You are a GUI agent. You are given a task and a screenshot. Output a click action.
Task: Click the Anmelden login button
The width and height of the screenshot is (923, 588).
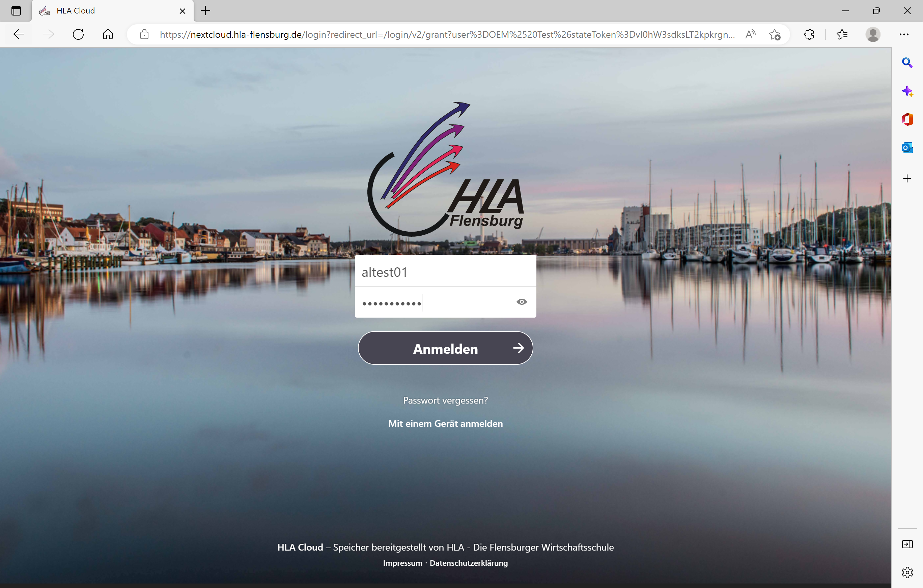point(445,348)
